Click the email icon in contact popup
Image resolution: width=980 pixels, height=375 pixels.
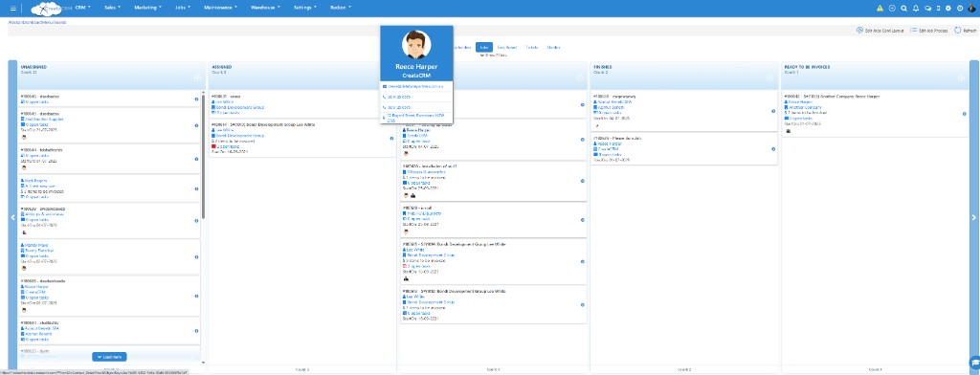pos(385,86)
